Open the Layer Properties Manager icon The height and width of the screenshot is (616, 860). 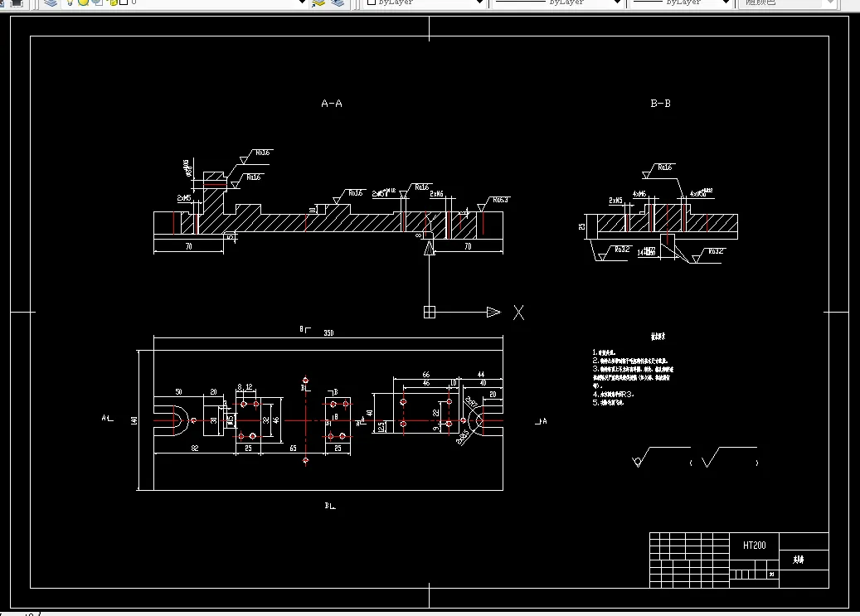click(x=51, y=2)
